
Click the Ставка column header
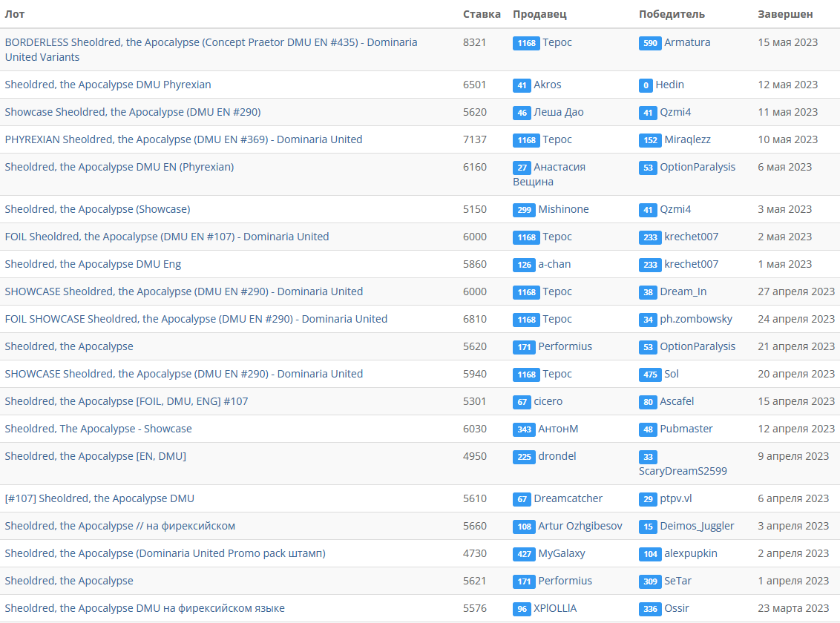point(482,14)
